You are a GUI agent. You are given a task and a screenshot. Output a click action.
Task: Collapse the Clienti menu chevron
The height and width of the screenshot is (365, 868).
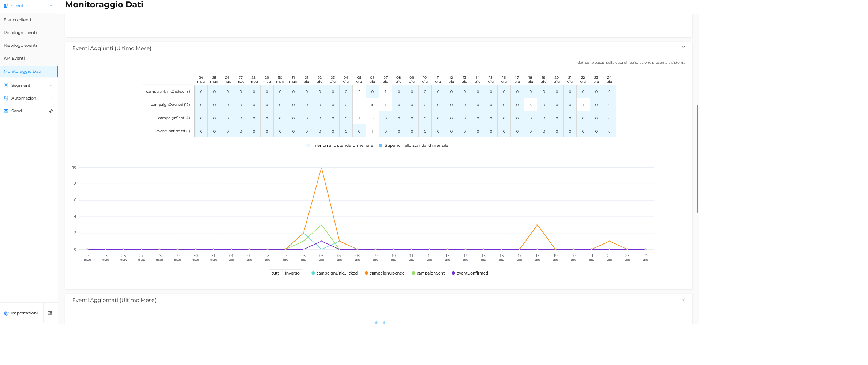tap(51, 5)
